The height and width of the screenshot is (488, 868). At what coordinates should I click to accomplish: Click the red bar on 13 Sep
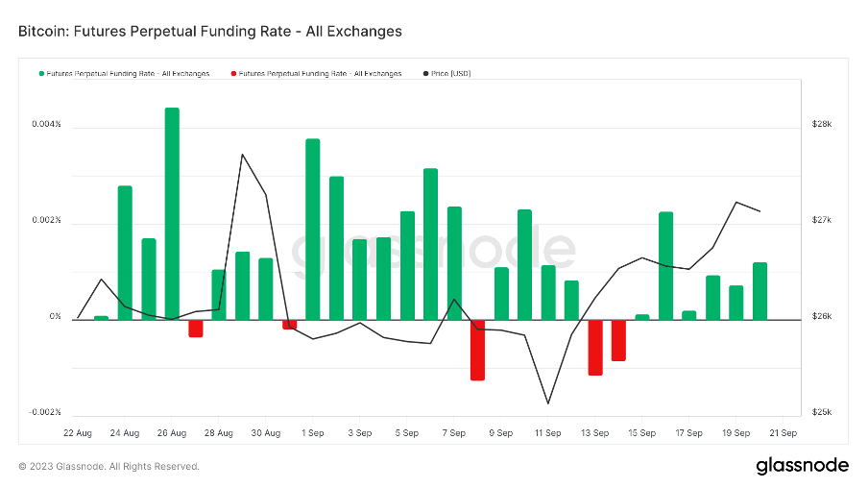click(595, 347)
